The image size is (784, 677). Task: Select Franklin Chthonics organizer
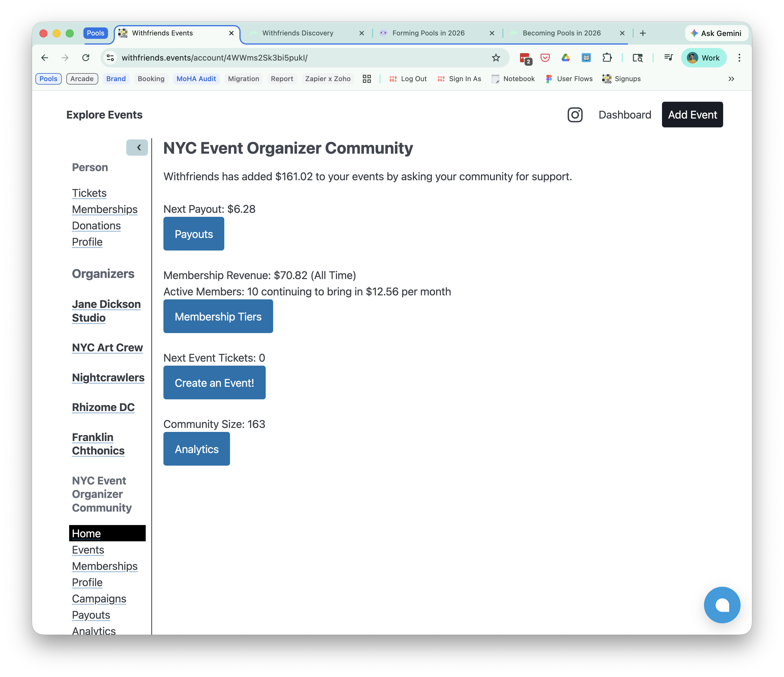tap(98, 444)
